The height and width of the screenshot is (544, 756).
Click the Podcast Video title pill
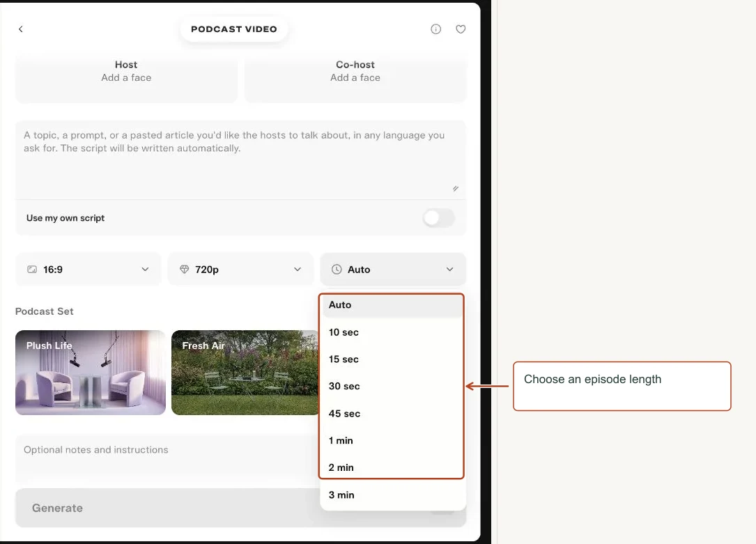[x=234, y=29]
